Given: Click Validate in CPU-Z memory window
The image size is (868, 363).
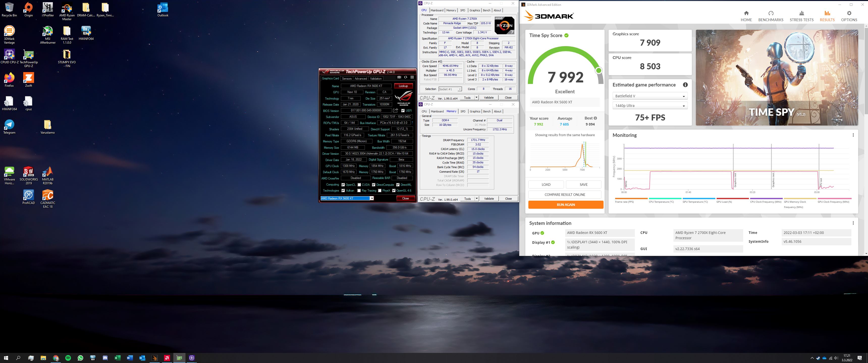Looking at the screenshot, I should point(489,199).
